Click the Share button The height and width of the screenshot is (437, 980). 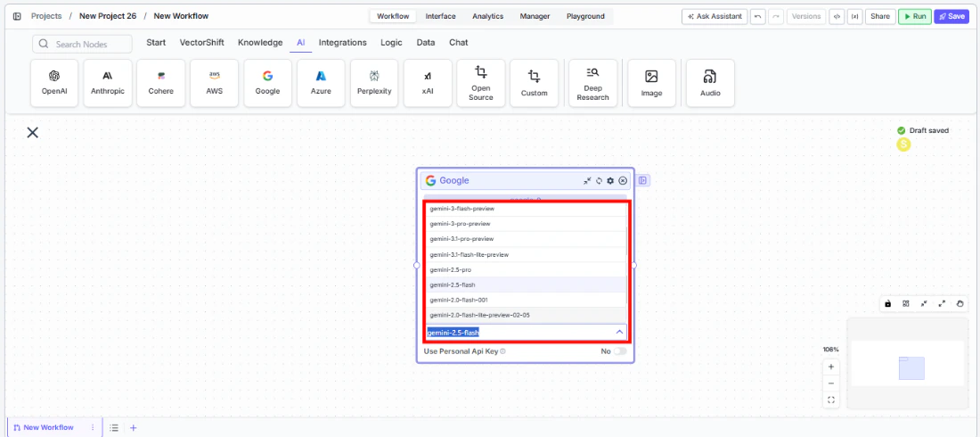point(880,16)
